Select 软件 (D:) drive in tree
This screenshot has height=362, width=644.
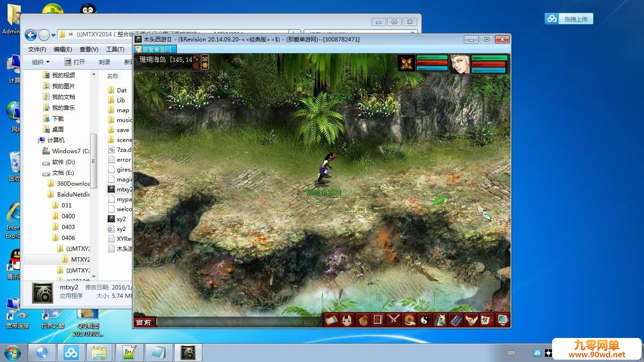coord(58,162)
